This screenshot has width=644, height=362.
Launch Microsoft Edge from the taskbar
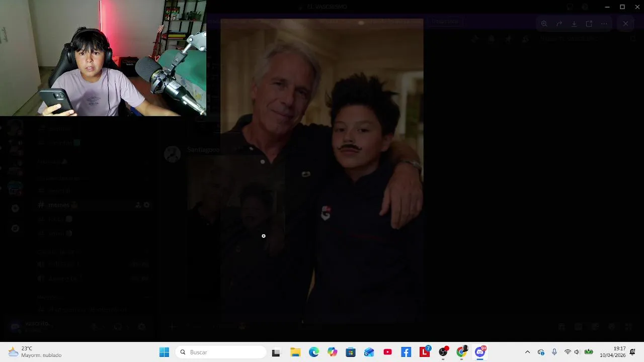point(314,352)
